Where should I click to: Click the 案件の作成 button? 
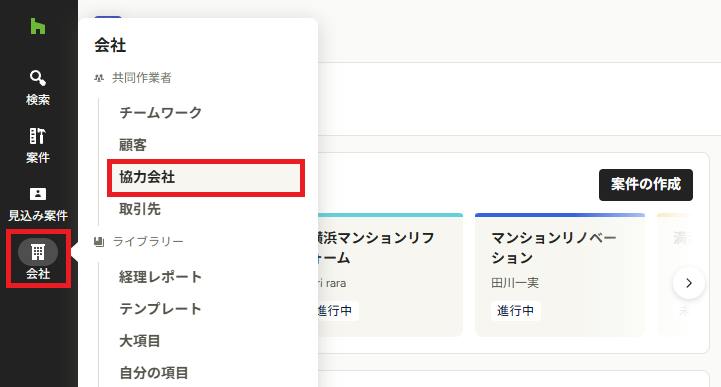pyautogui.click(x=646, y=185)
